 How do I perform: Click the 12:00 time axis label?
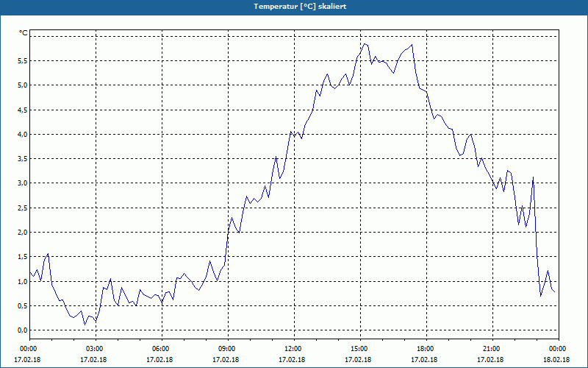[x=294, y=349]
